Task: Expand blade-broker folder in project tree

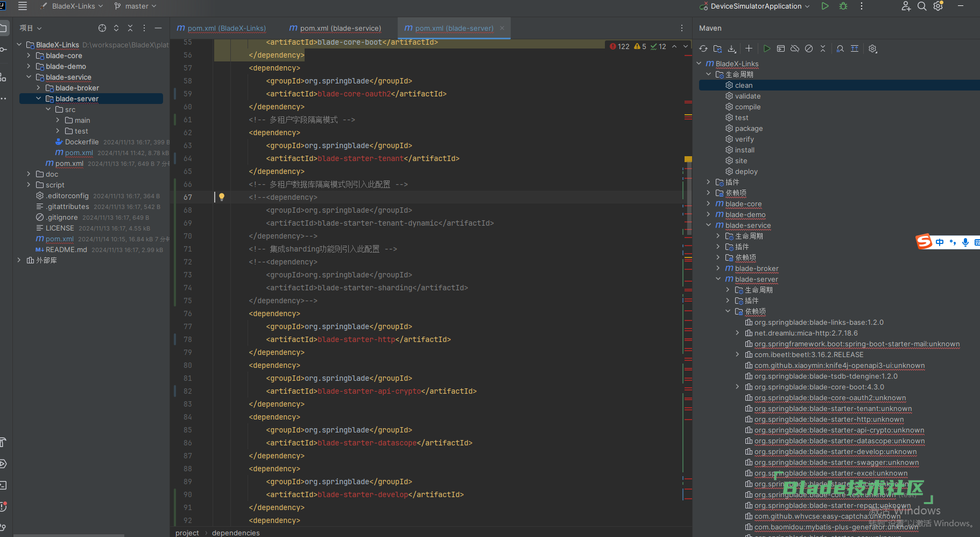Action: coord(39,88)
